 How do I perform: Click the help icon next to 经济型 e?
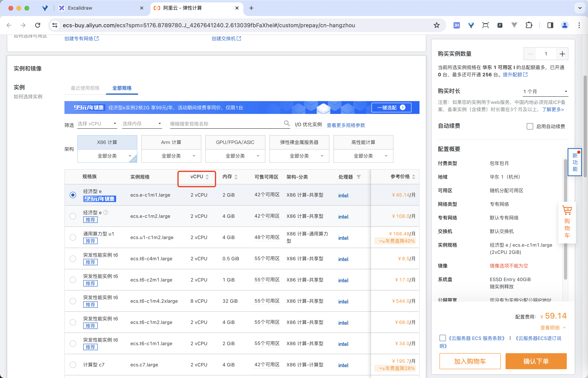point(106,212)
